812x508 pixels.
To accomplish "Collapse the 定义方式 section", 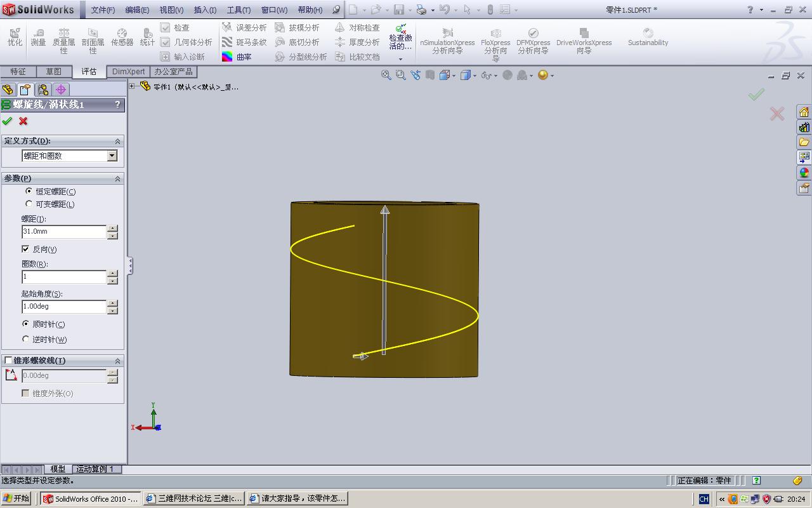I will point(117,141).
